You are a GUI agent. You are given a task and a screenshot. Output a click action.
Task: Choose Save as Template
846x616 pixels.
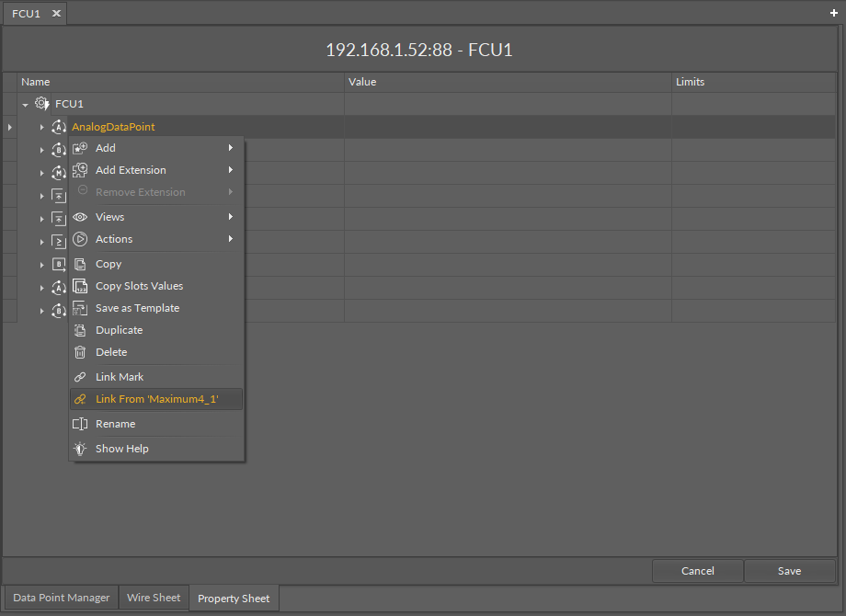[137, 308]
